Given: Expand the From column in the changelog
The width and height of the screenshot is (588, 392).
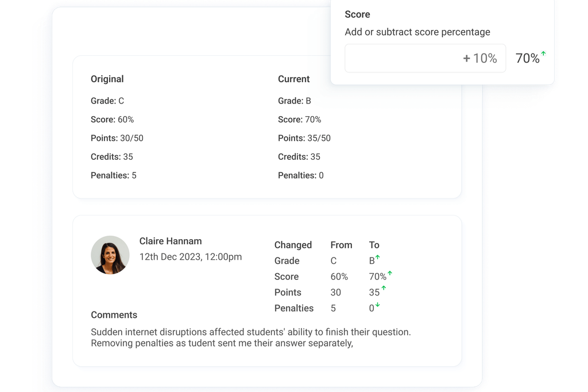Looking at the screenshot, I should pyautogui.click(x=341, y=245).
